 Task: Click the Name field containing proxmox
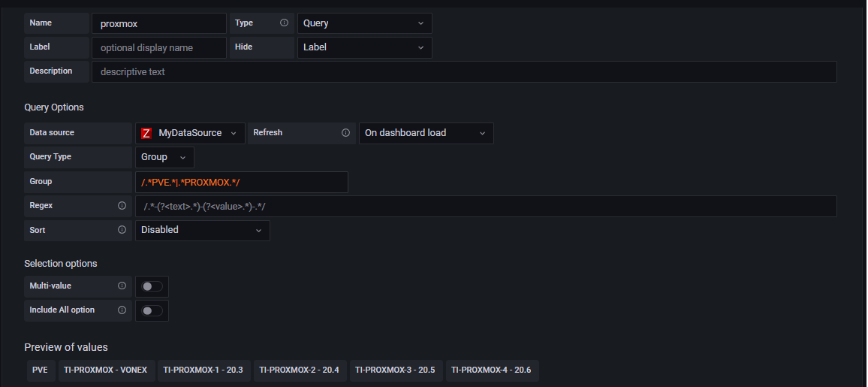pyautogui.click(x=158, y=23)
